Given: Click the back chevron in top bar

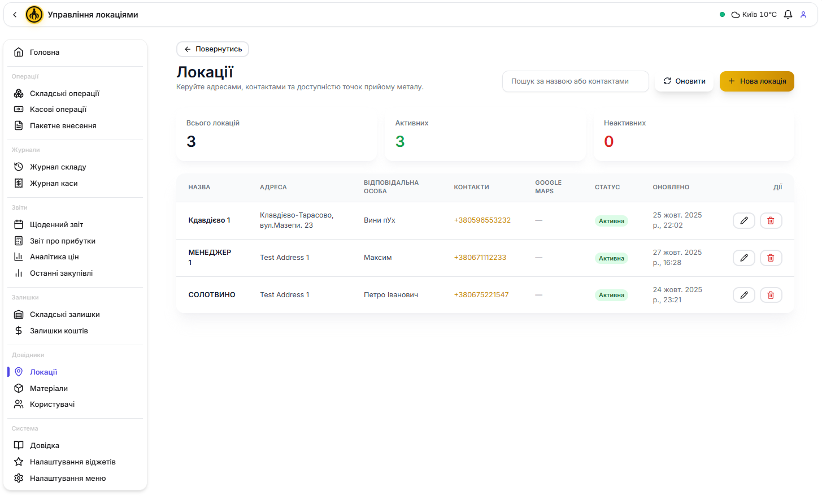Looking at the screenshot, I should pyautogui.click(x=15, y=15).
